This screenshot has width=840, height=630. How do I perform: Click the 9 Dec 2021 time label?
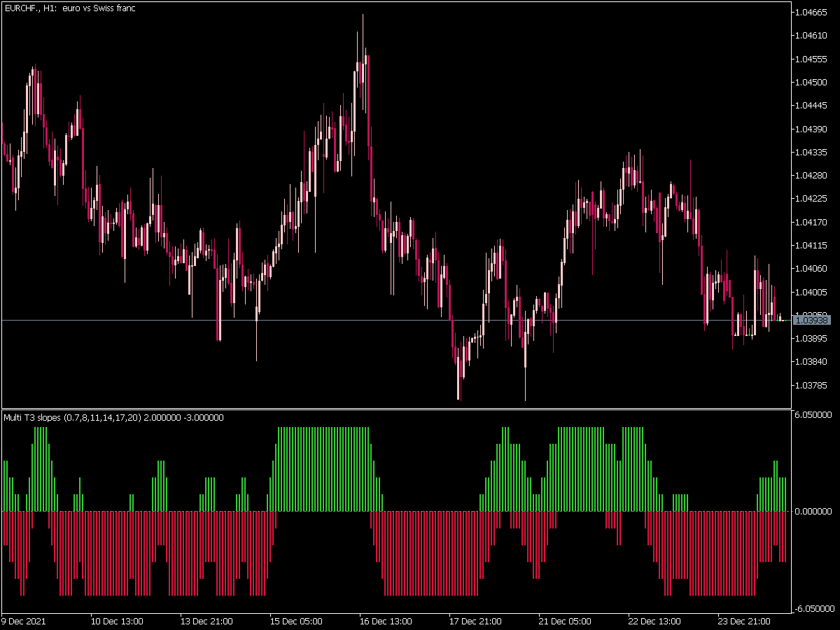[22, 621]
